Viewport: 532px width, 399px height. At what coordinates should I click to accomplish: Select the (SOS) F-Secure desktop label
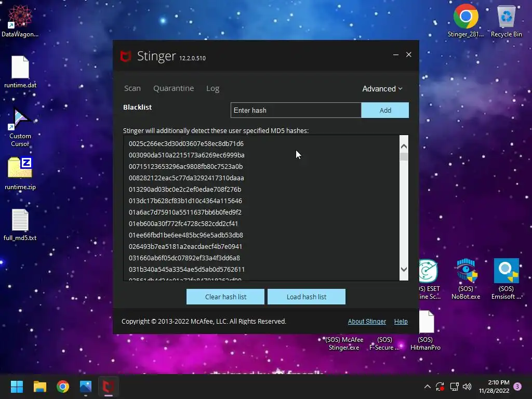[384, 343]
